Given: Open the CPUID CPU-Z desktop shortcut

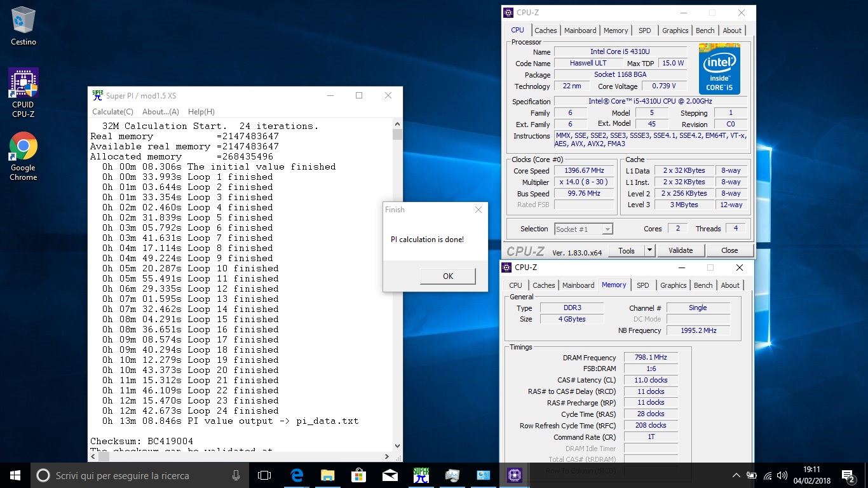Looking at the screenshot, I should pyautogui.click(x=24, y=93).
